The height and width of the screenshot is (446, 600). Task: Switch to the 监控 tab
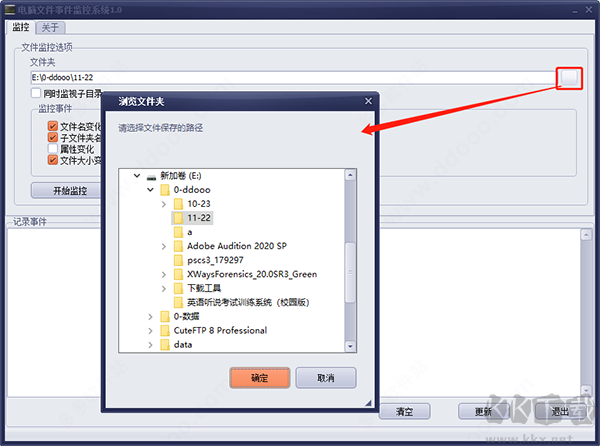coord(21,27)
